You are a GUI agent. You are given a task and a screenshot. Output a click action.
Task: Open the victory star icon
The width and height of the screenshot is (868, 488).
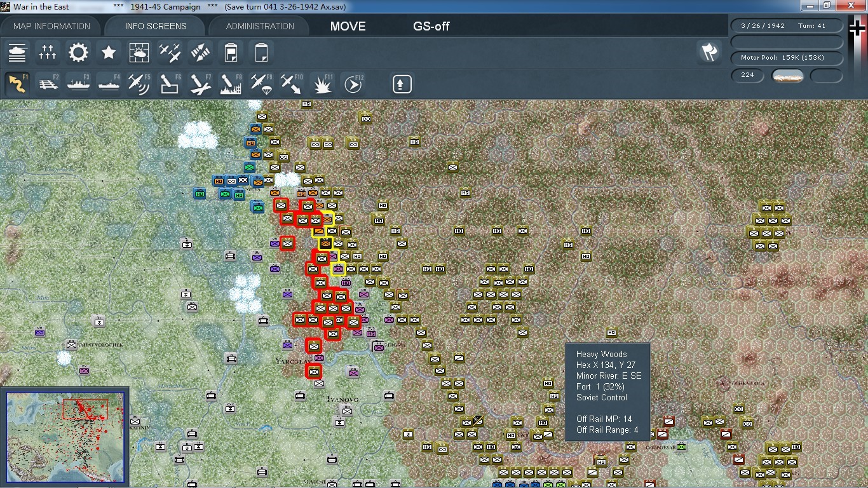(109, 52)
